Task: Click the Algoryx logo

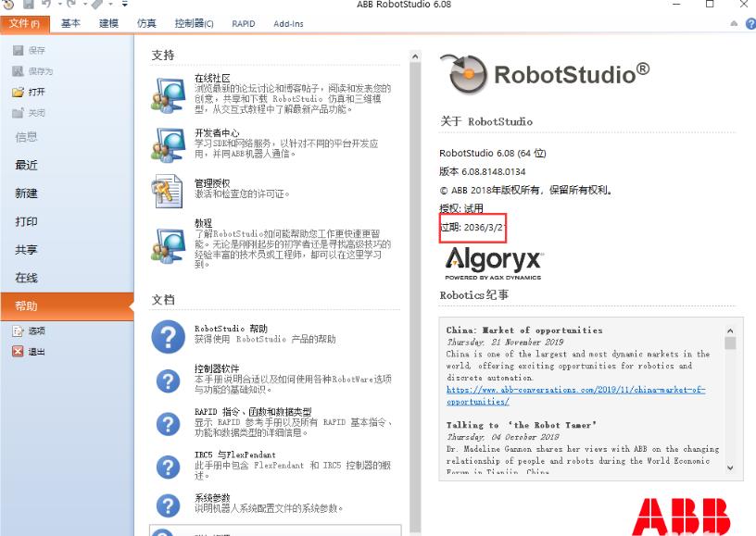Action: pos(494,263)
